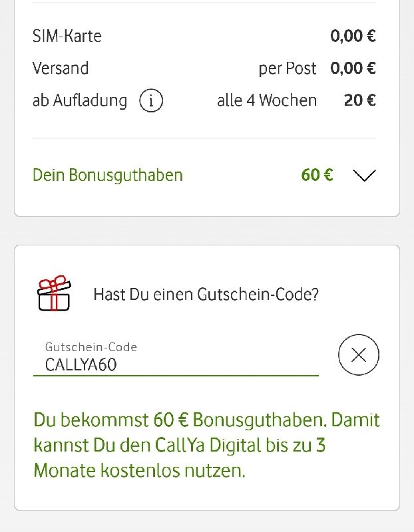This screenshot has height=532, width=414.
Task: Expand the Dein Bonusguthaben chevron
Action: (364, 176)
